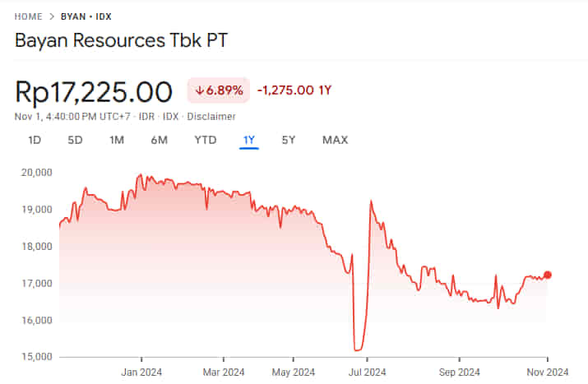Click the Jul 2024 axis label
This screenshot has width=588, height=384.
click(x=367, y=372)
